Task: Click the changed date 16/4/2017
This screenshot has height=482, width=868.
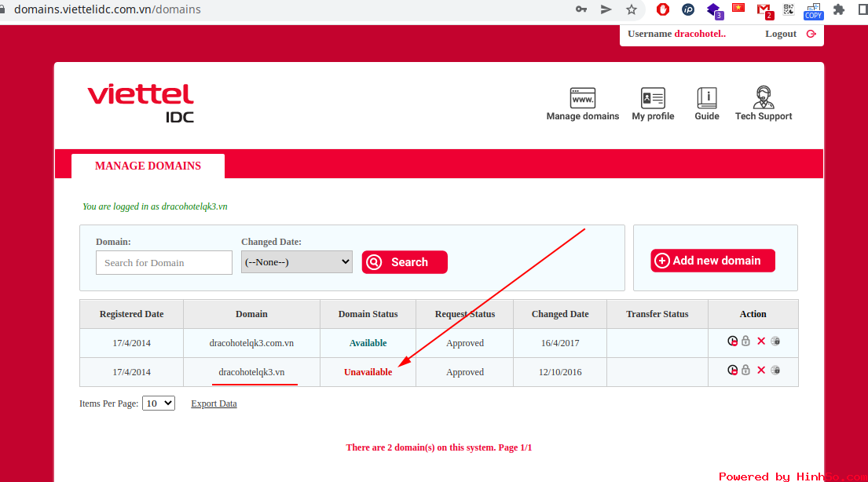Action: [560, 343]
